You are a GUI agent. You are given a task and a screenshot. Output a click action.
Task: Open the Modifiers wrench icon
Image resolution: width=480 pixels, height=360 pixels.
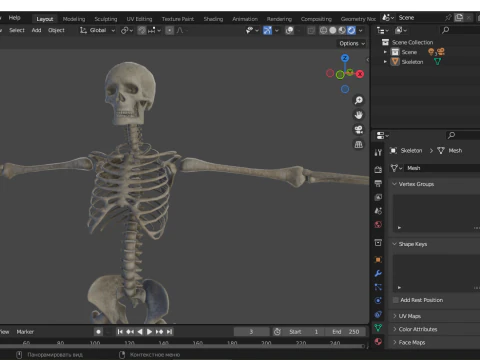click(x=378, y=273)
